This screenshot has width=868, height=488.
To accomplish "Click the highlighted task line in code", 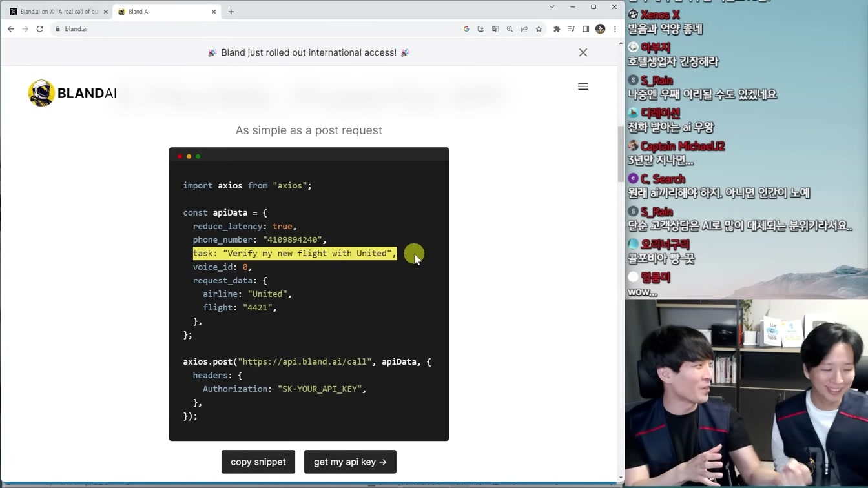I will tap(294, 253).
